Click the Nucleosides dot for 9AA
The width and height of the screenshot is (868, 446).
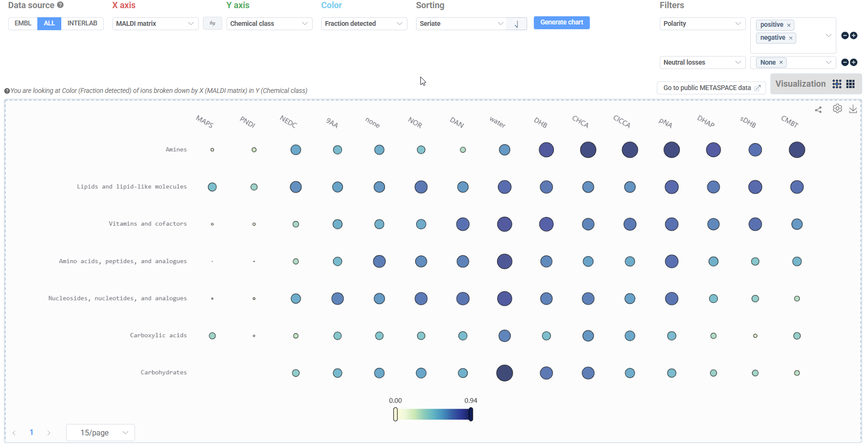point(338,299)
